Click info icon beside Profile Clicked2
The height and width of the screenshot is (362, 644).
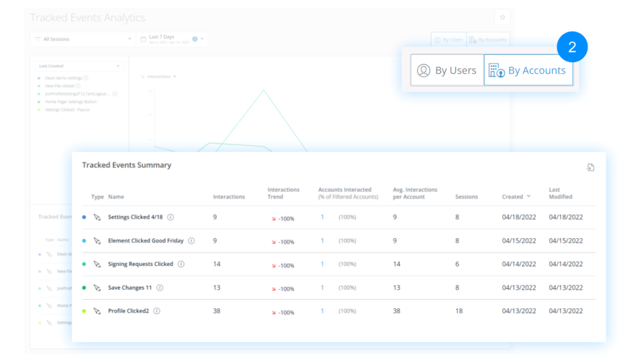157,311
